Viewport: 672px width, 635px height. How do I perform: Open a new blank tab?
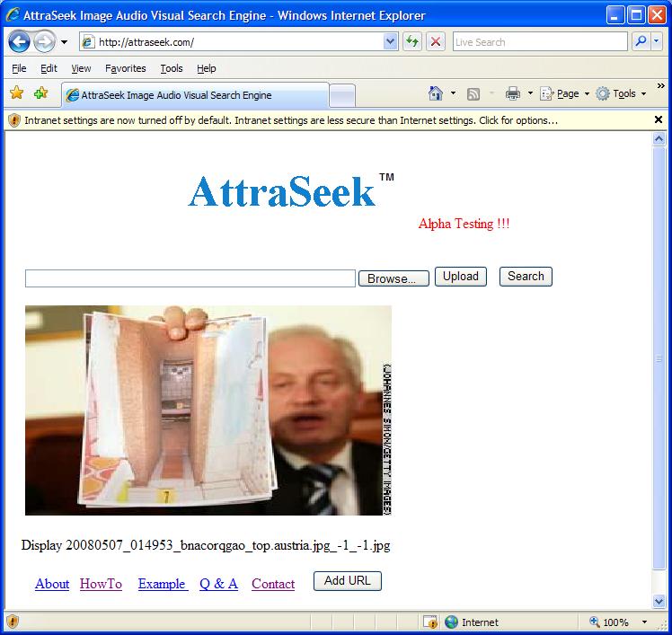[x=342, y=95]
